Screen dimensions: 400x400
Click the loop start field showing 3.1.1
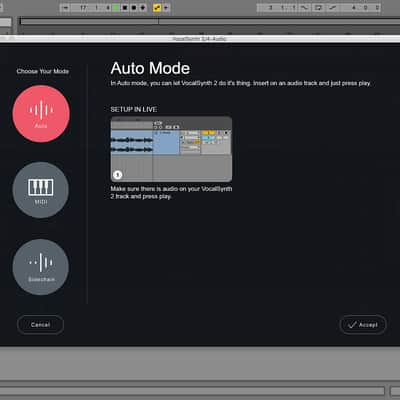click(278, 7)
